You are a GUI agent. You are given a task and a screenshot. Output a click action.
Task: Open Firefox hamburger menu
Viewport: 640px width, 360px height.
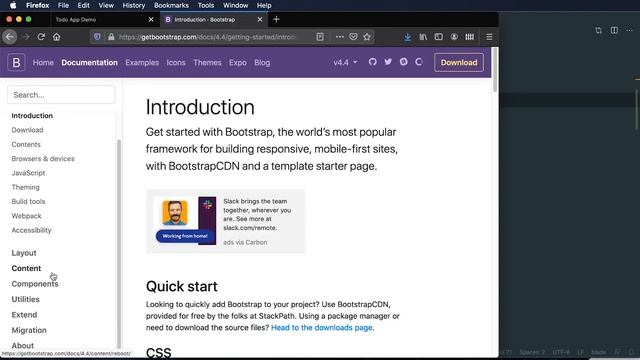(489, 37)
